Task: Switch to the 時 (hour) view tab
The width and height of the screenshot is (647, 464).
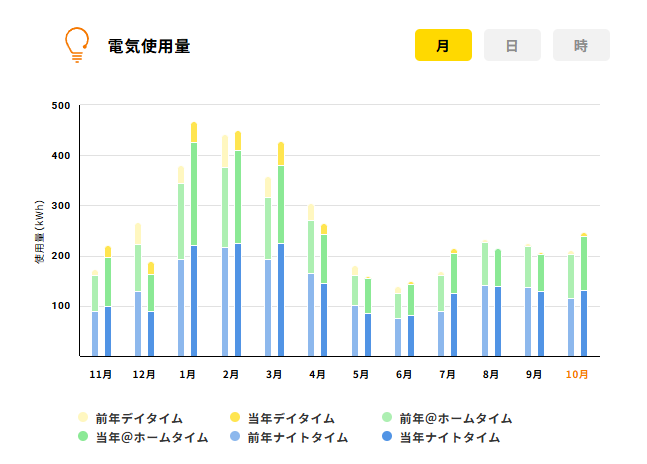Action: point(581,45)
